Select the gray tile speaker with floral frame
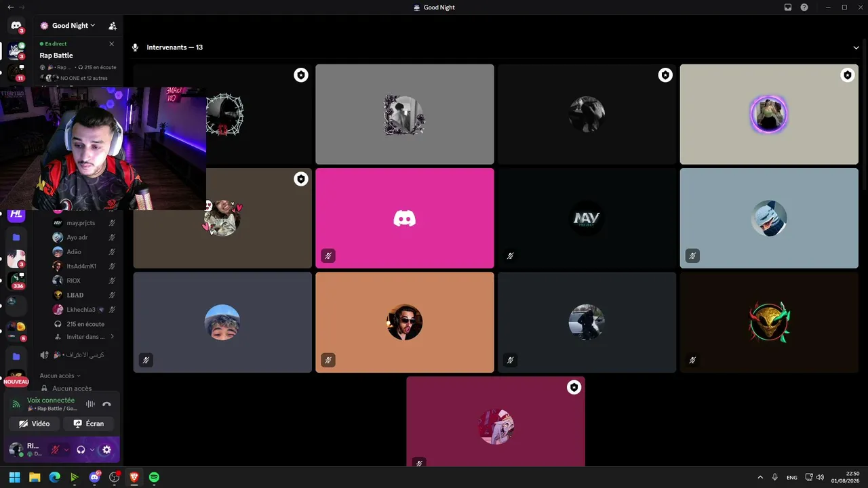 click(x=405, y=114)
